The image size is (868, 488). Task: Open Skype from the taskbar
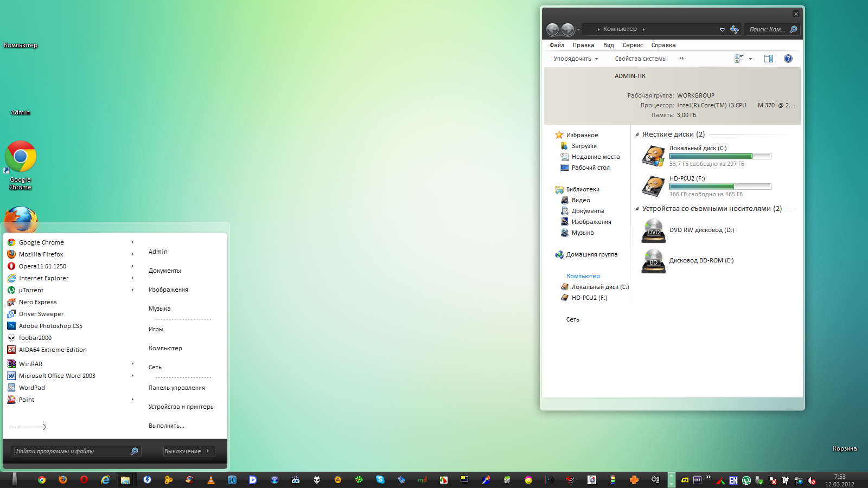pos(380,480)
